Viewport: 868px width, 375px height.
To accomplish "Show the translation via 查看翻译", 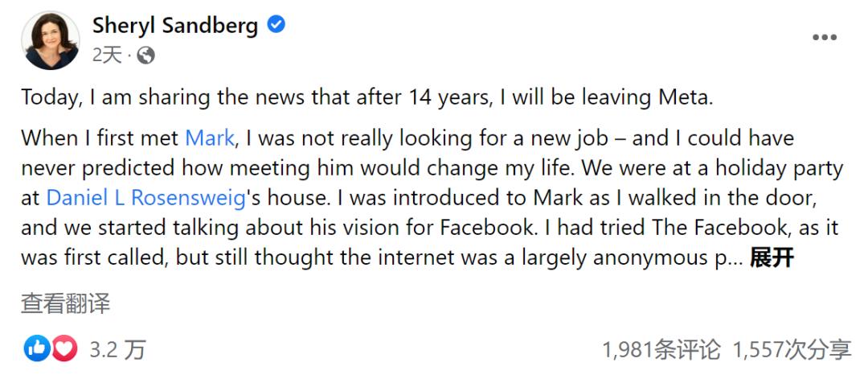I will tap(65, 303).
